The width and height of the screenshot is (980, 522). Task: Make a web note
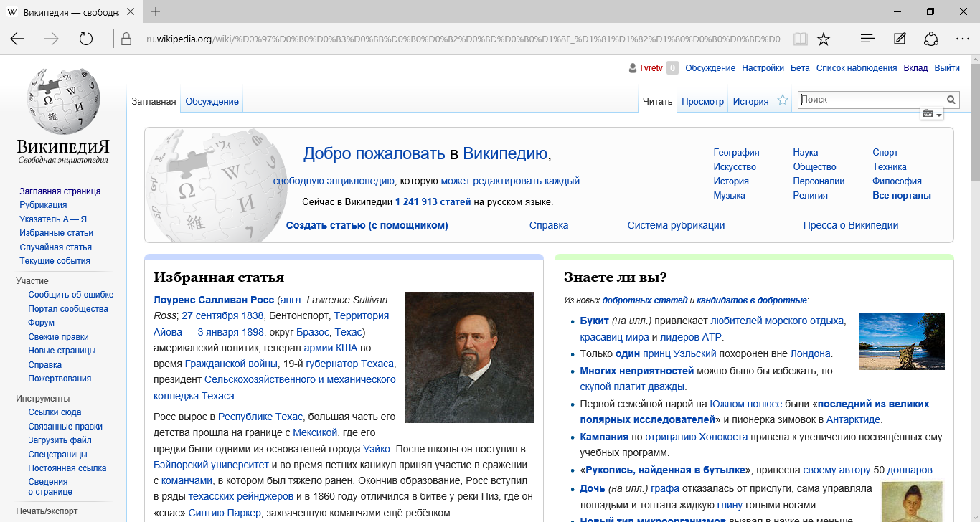click(x=900, y=39)
